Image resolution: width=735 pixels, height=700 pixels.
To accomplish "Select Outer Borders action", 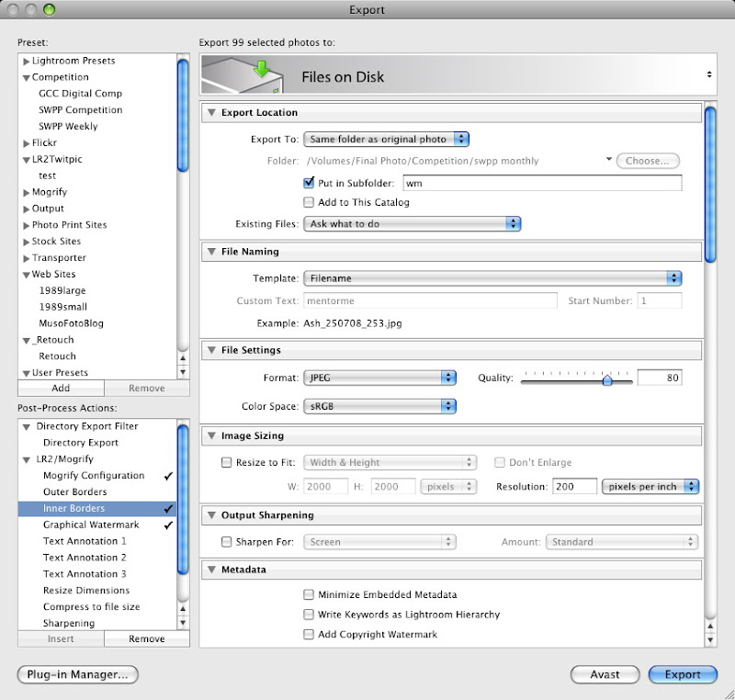I will pyautogui.click(x=75, y=492).
